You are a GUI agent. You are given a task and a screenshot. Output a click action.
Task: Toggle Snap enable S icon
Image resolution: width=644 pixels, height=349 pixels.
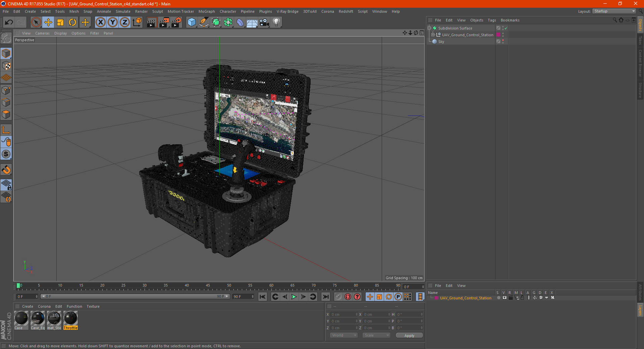6,154
